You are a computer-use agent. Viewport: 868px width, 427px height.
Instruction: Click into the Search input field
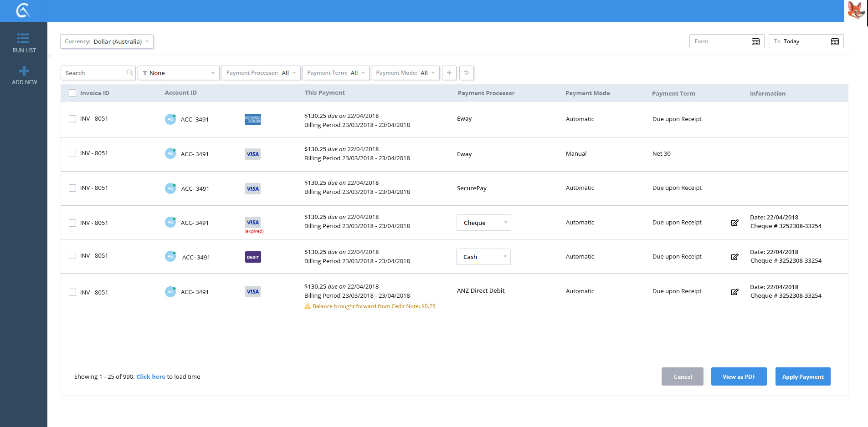pos(94,73)
